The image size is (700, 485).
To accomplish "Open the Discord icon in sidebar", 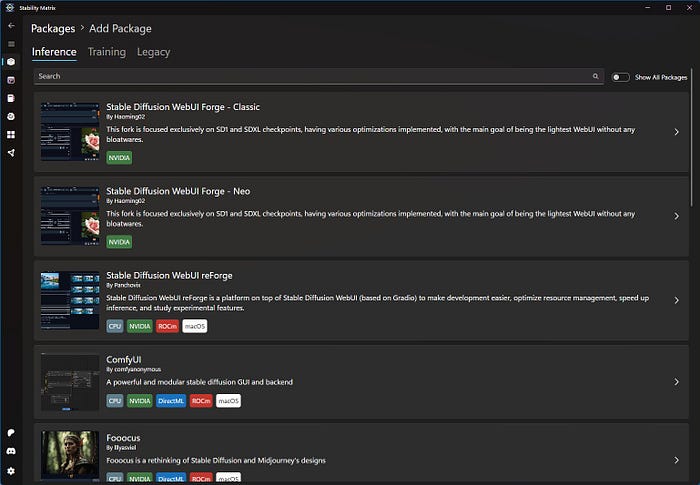I will [11, 451].
